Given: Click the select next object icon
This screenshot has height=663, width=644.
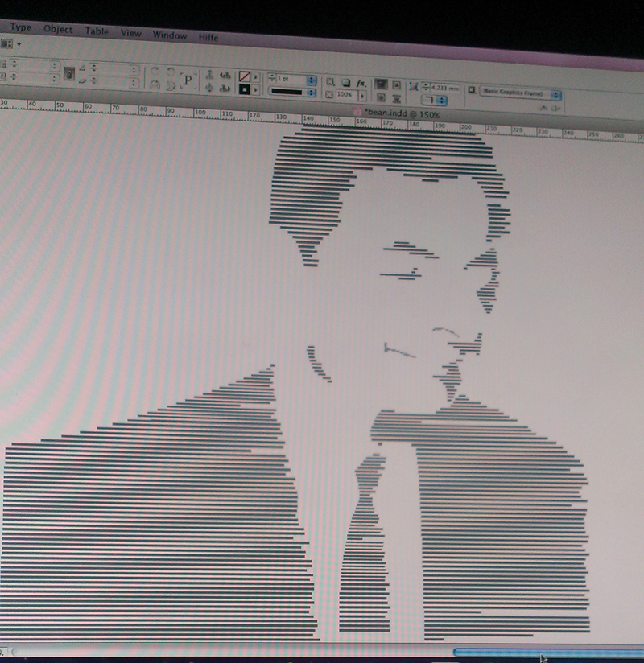Looking at the screenshot, I should point(225,89).
